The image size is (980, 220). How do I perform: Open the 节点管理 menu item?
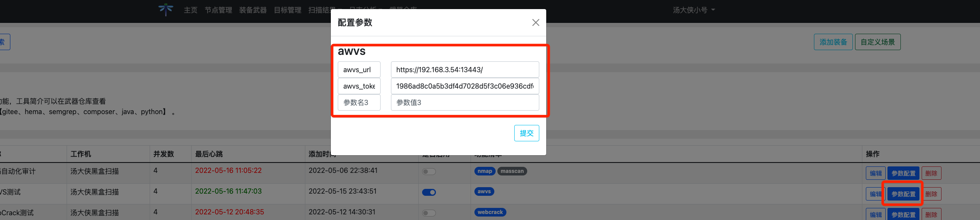click(x=218, y=10)
